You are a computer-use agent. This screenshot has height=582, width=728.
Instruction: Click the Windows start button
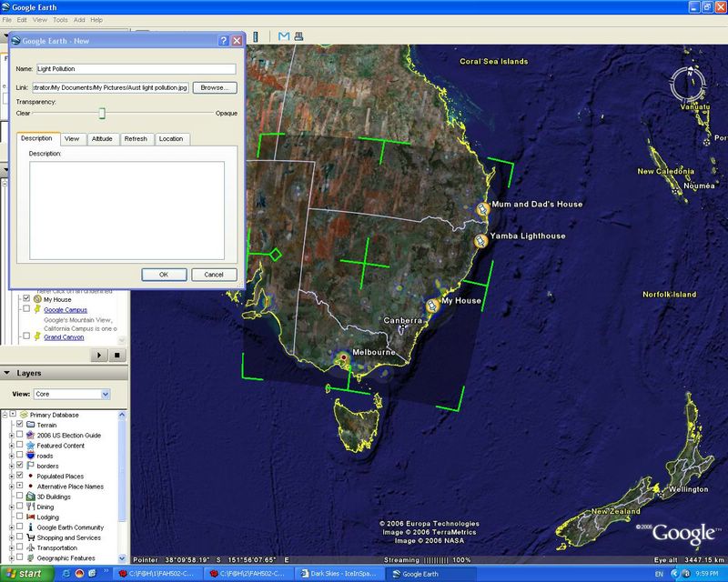[x=26, y=574]
